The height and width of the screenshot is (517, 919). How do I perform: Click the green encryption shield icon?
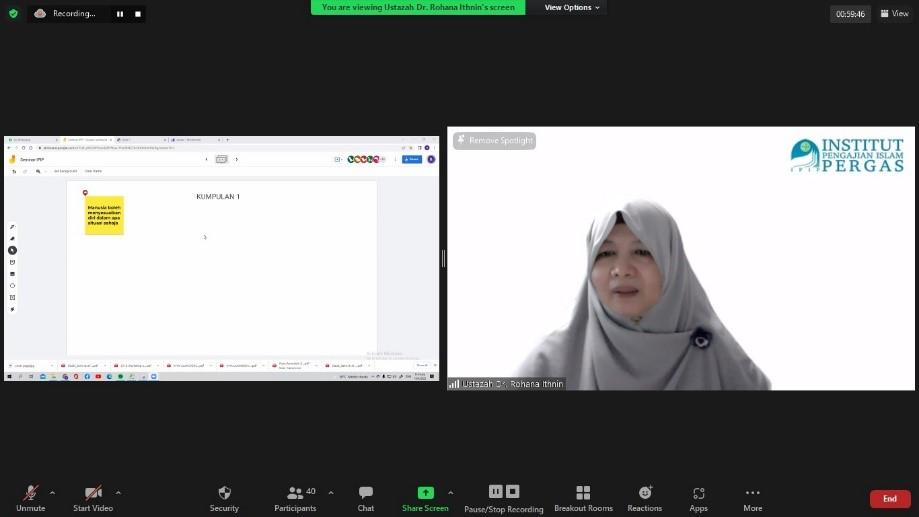click(x=13, y=13)
